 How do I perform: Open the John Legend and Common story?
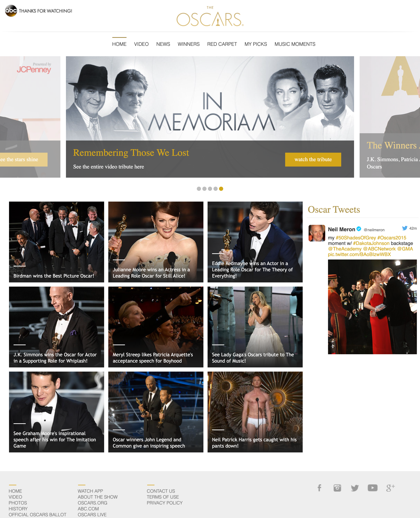coord(156,412)
